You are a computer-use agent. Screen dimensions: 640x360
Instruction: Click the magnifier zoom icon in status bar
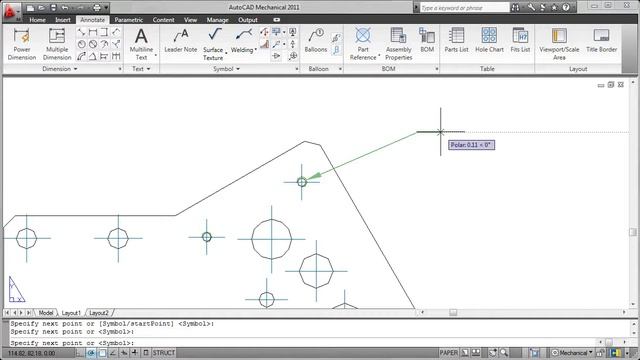(504, 353)
